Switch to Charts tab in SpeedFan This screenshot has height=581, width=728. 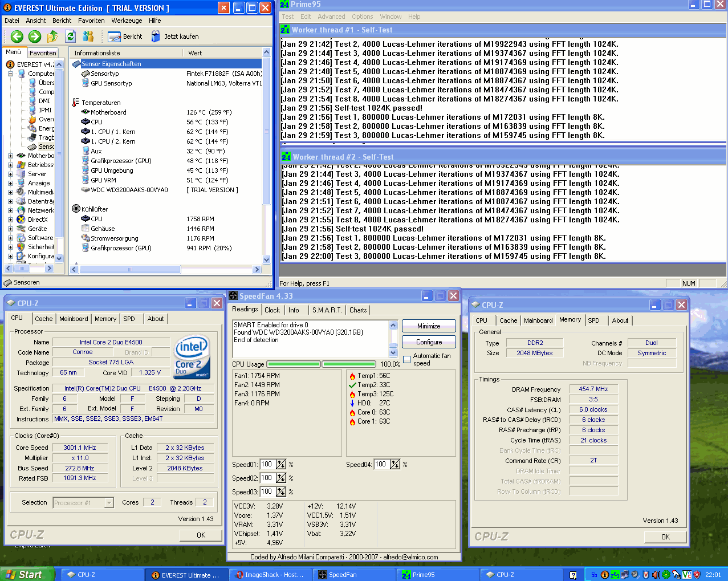point(358,310)
